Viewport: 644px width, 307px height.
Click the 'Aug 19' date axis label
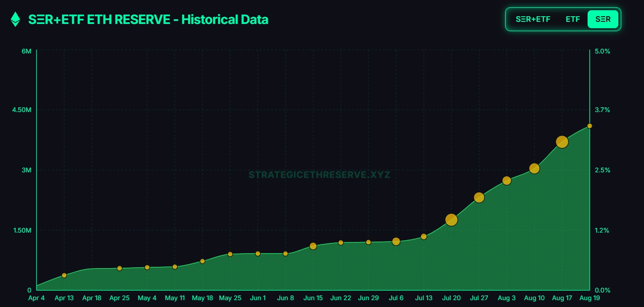(590, 298)
